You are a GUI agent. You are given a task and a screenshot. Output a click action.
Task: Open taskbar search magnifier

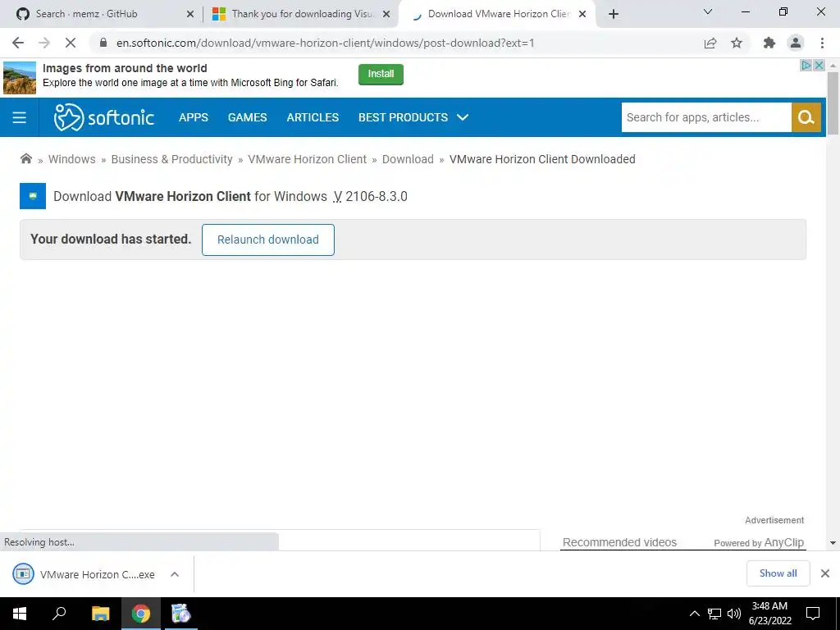coord(59,614)
